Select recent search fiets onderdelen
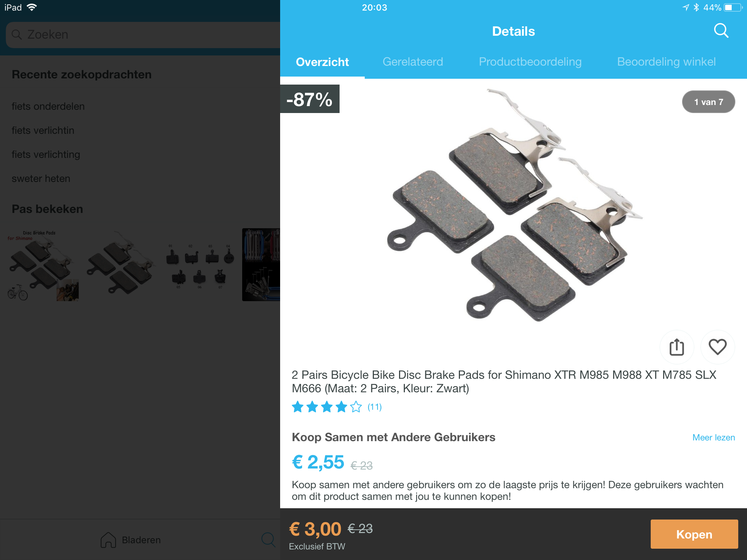The image size is (747, 560). 48,106
